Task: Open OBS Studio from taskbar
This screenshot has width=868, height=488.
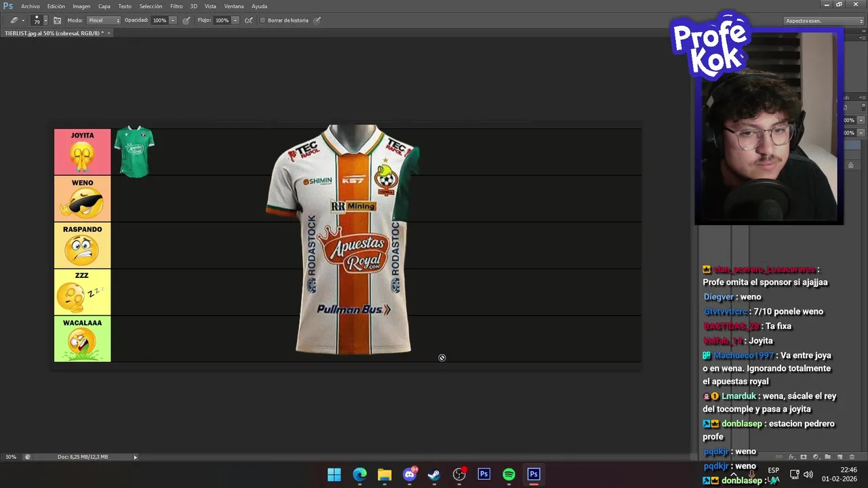Action: (459, 474)
